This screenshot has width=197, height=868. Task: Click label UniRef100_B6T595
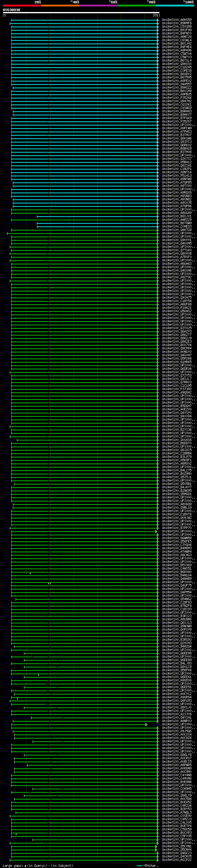click(176, 78)
